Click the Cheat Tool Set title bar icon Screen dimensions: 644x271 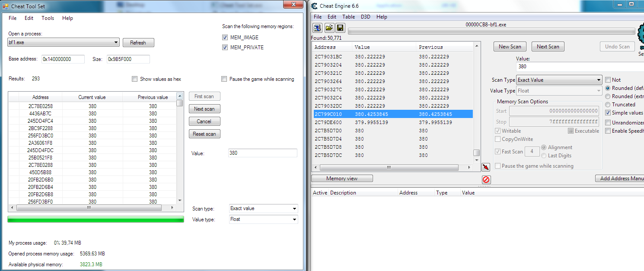(x=6, y=6)
